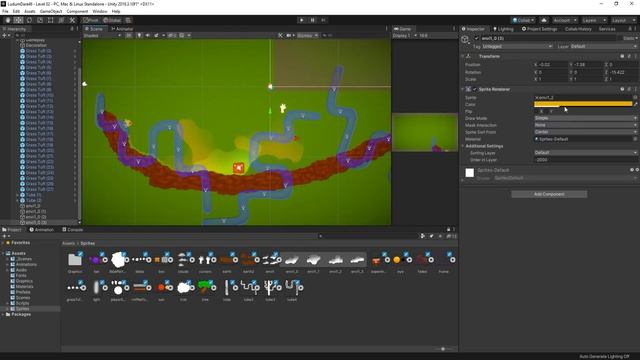Select the Rotate tool in the toolbar

pyautogui.click(x=29, y=20)
